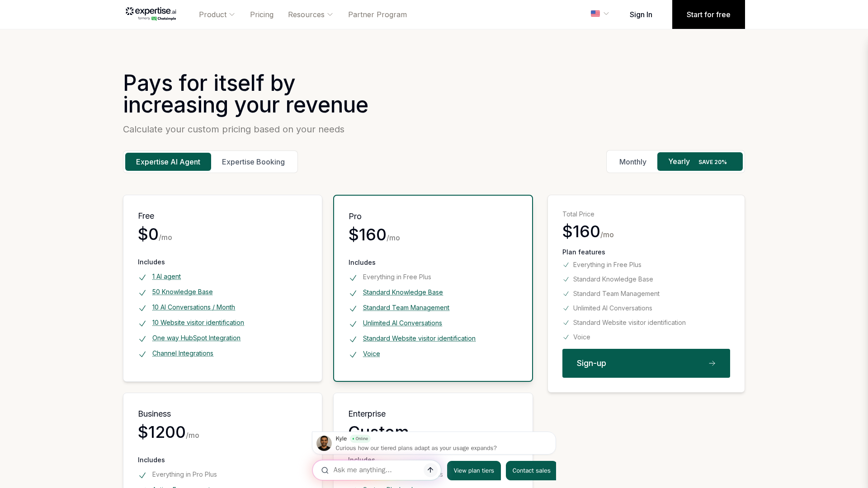Click the send arrow in chat box
The width and height of the screenshot is (868, 488).
tap(430, 470)
